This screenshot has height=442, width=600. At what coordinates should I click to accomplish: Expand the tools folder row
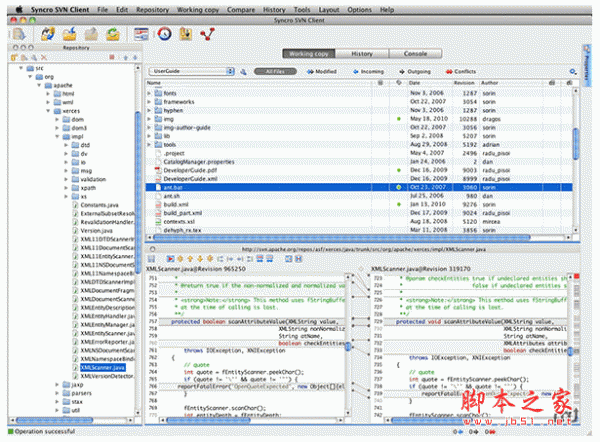[x=149, y=145]
